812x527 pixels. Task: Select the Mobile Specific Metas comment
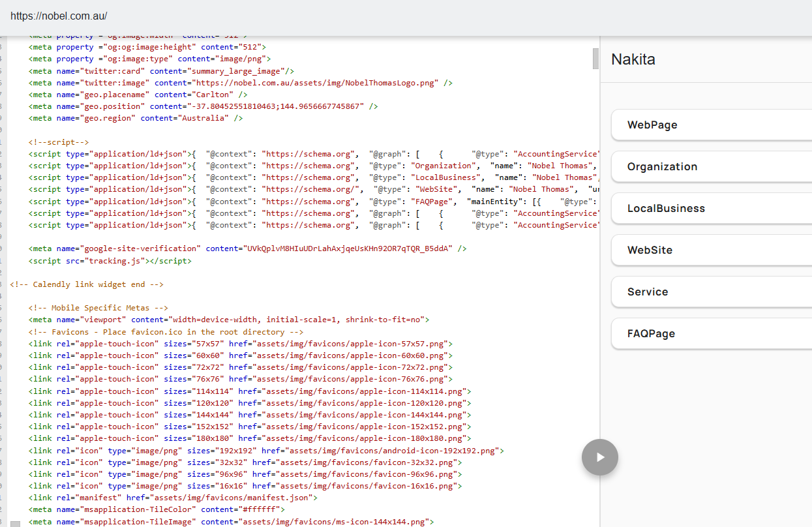coord(98,308)
